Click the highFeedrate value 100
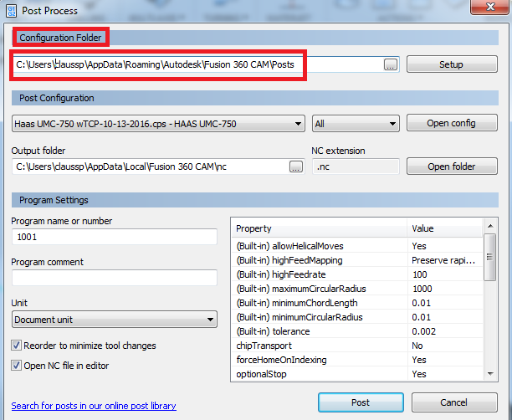Image resolution: width=512 pixels, height=420 pixels. [445, 274]
